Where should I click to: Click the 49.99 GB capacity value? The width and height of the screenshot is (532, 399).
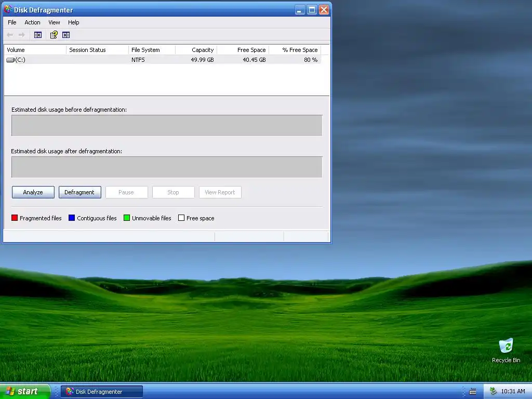click(202, 60)
